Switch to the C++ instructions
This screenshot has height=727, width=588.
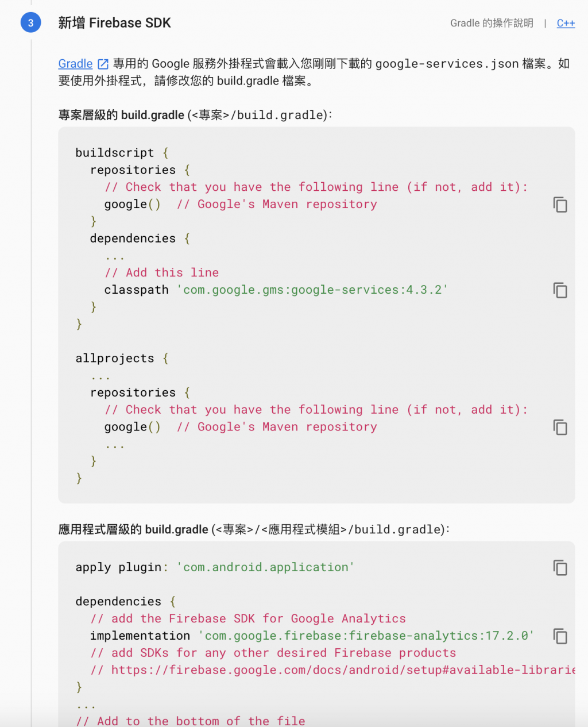(x=566, y=23)
